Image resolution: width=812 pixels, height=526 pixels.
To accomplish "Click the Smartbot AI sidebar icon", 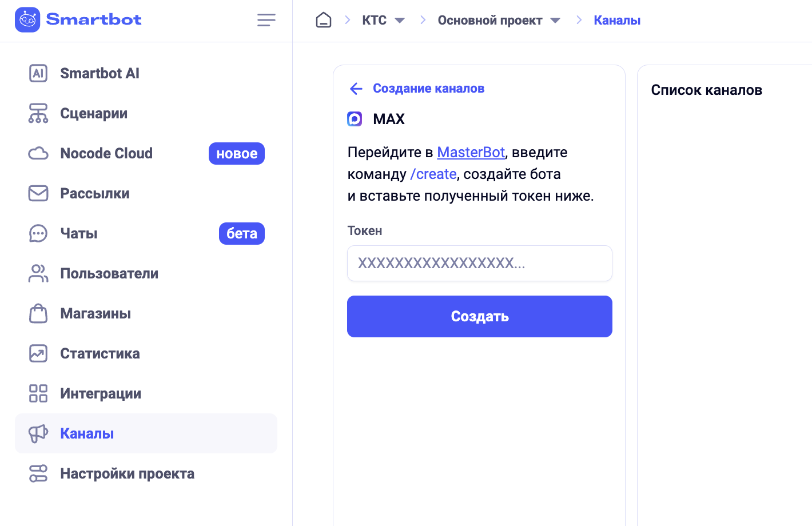I will (38, 73).
